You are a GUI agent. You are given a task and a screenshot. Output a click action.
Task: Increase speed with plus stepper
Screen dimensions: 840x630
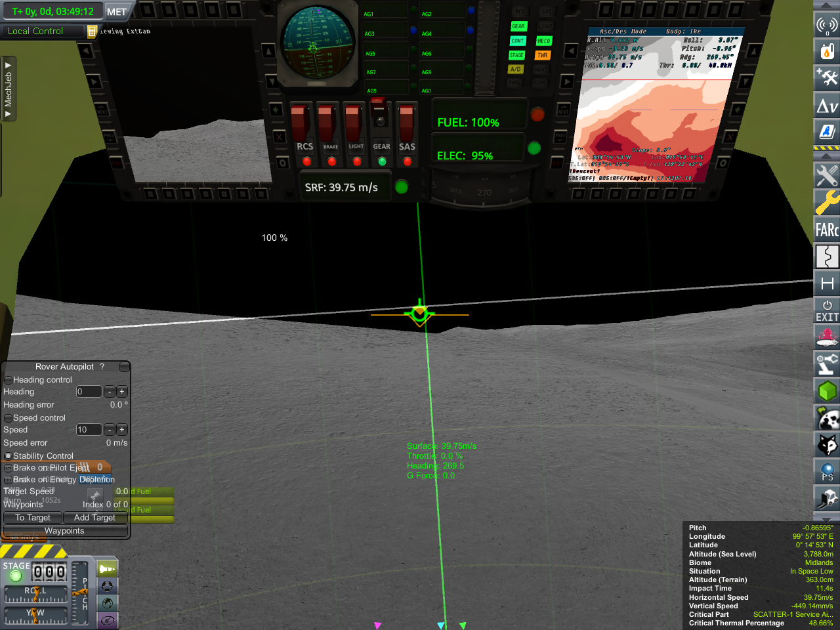click(x=121, y=430)
